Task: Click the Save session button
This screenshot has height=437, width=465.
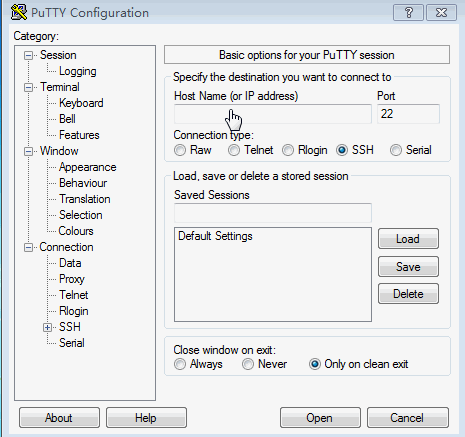Action: (x=408, y=267)
